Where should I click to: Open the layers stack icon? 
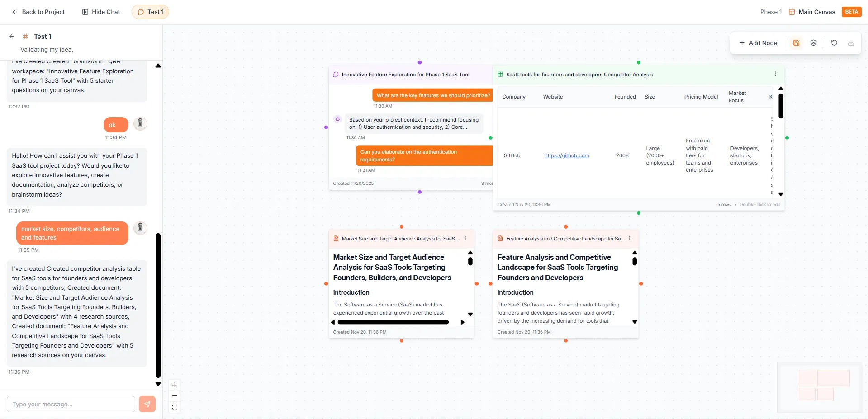click(813, 43)
